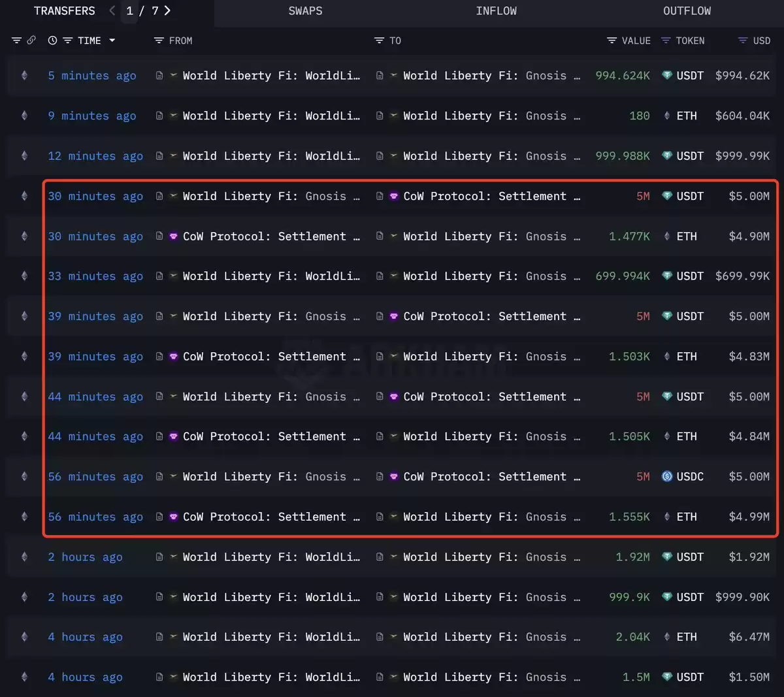Switch to the OUTFLOW tab
Screen dimensions: 784x697
687,11
